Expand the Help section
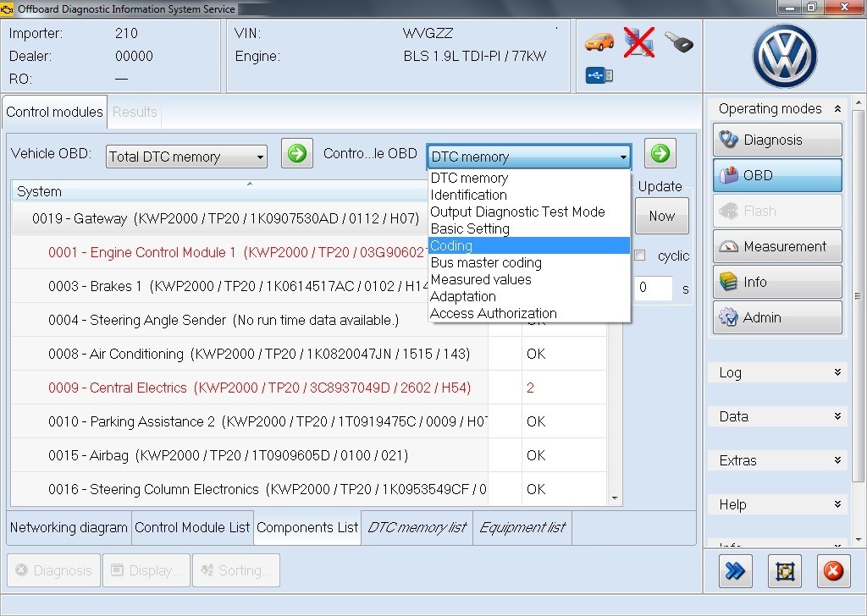The image size is (867, 616). point(777,504)
